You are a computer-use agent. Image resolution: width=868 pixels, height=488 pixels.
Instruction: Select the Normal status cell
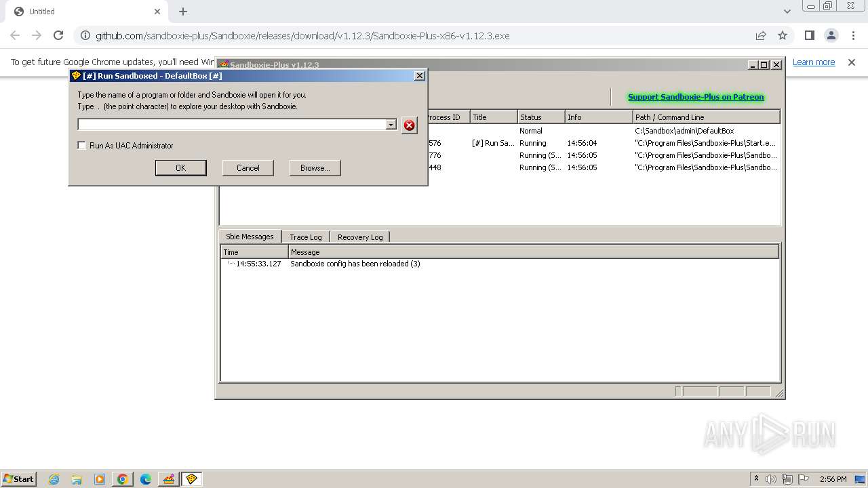point(531,131)
